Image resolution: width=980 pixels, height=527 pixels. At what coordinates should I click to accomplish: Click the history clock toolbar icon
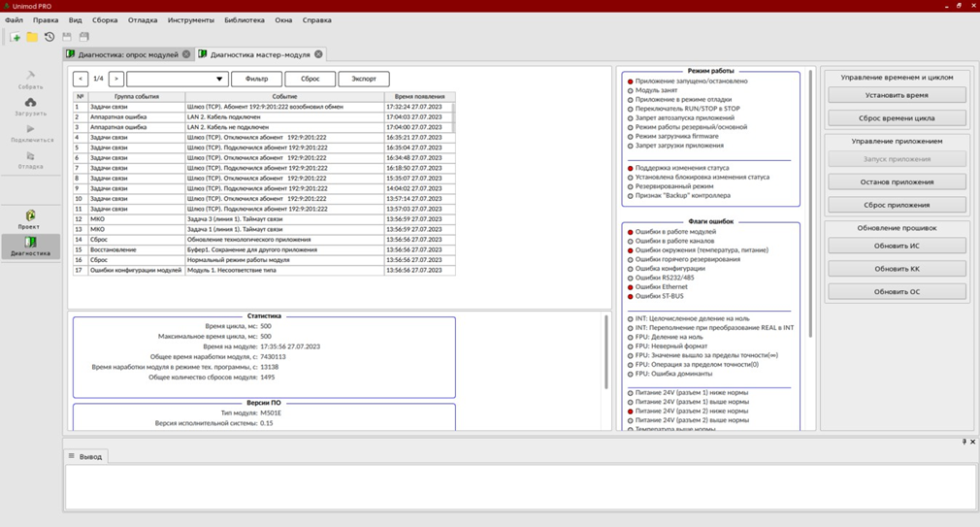(x=49, y=38)
